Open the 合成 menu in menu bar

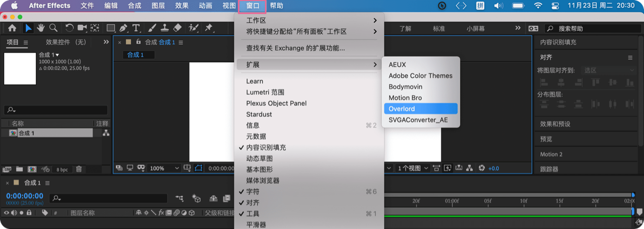(134, 6)
